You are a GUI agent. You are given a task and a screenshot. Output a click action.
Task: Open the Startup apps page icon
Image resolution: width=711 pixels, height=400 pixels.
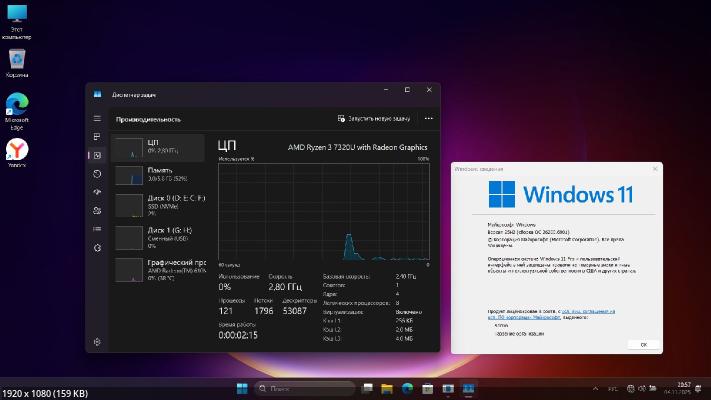97,191
